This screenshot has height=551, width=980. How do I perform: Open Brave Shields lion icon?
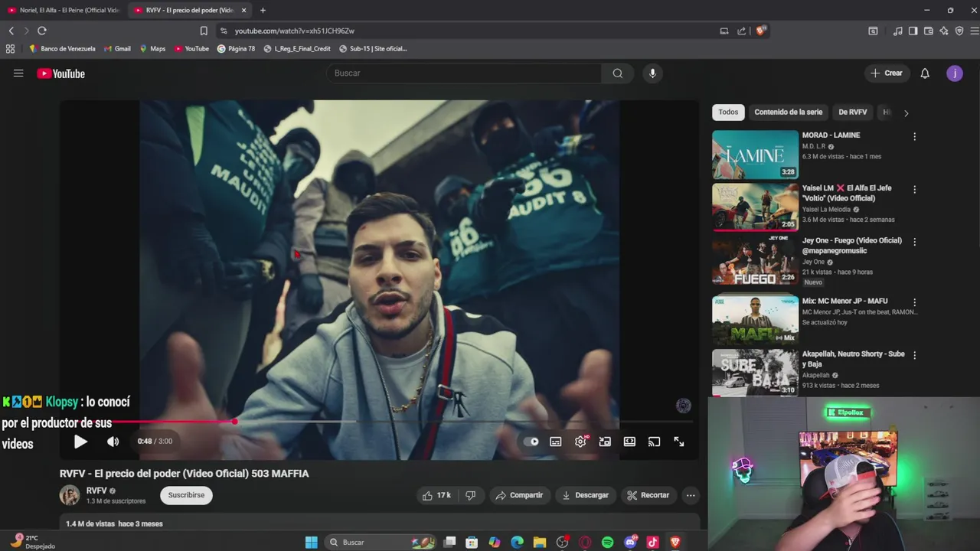point(760,31)
